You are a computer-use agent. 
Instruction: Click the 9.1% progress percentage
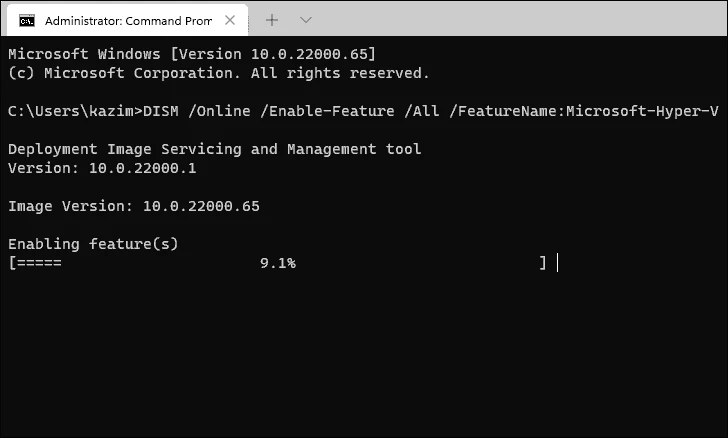click(277, 263)
